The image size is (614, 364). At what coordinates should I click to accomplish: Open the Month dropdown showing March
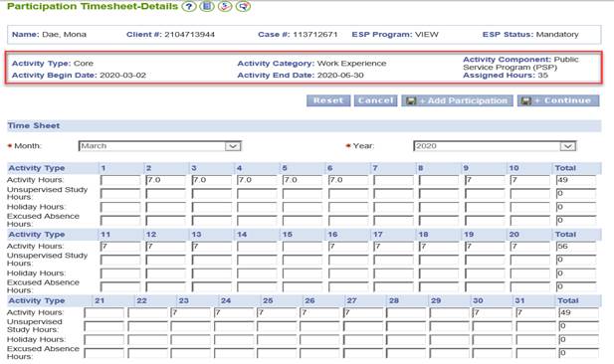pos(160,146)
